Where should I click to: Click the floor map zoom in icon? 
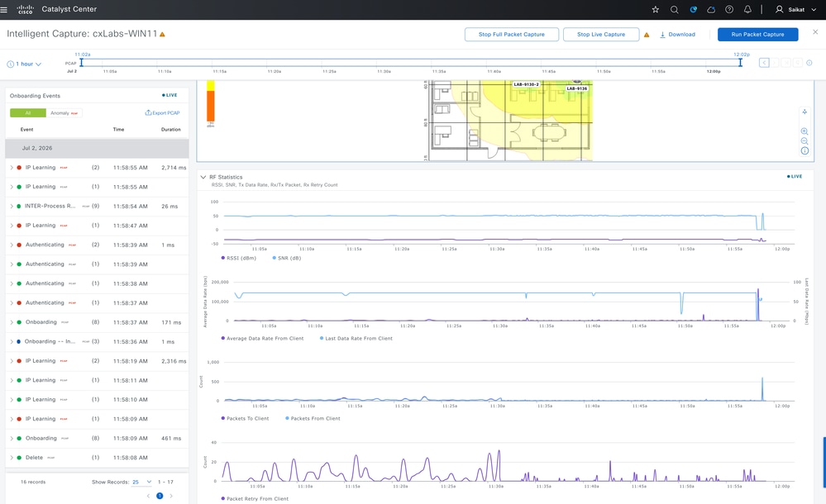tap(805, 131)
